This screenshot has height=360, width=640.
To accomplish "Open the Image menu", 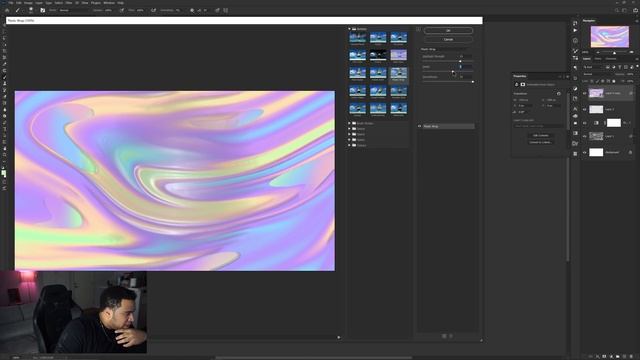I will pos(28,3).
